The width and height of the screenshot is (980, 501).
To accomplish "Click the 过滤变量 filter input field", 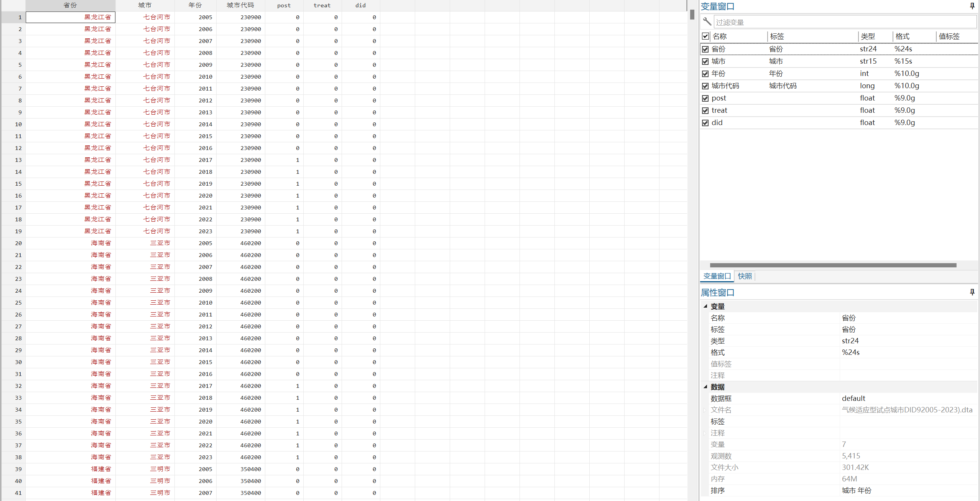I will tap(844, 22).
